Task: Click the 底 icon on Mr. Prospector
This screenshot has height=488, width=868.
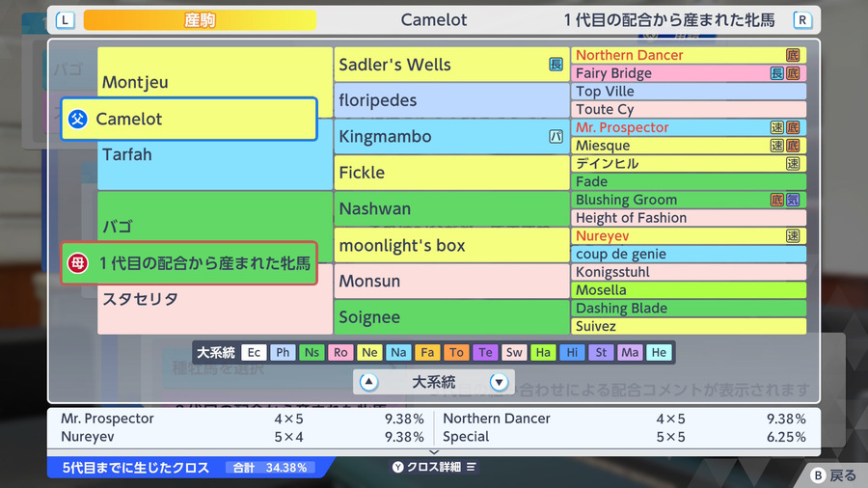Action: pyautogui.click(x=793, y=127)
